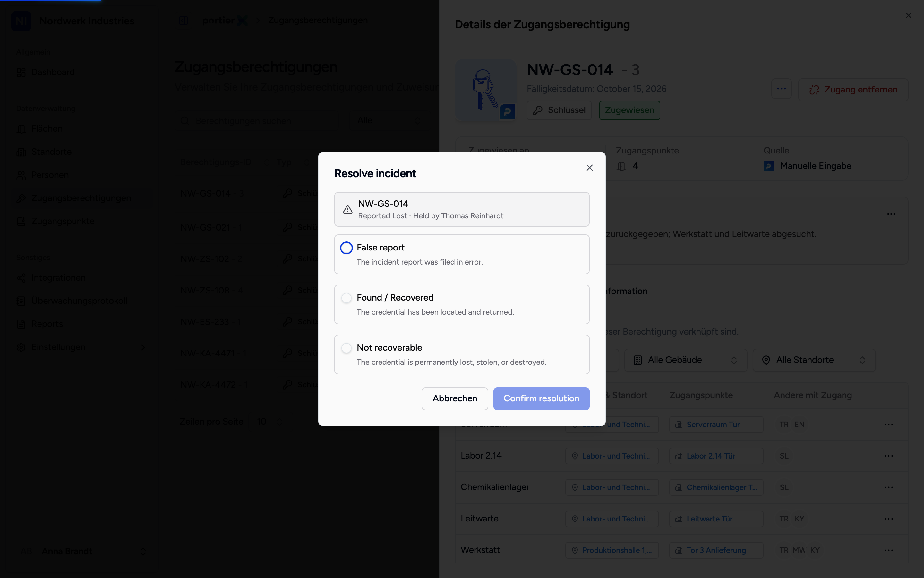Open the more options menu beside Zugang entfernen

(781, 89)
